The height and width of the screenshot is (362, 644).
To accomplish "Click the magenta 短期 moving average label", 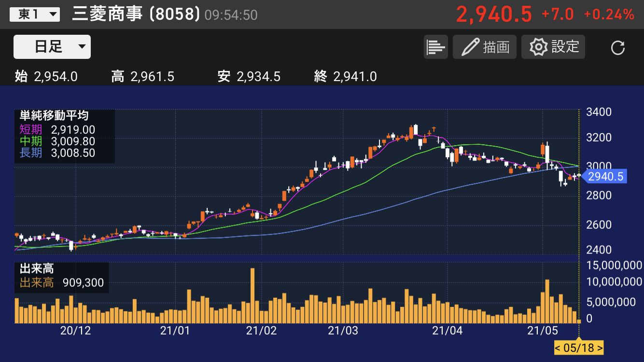I will 31,130.
